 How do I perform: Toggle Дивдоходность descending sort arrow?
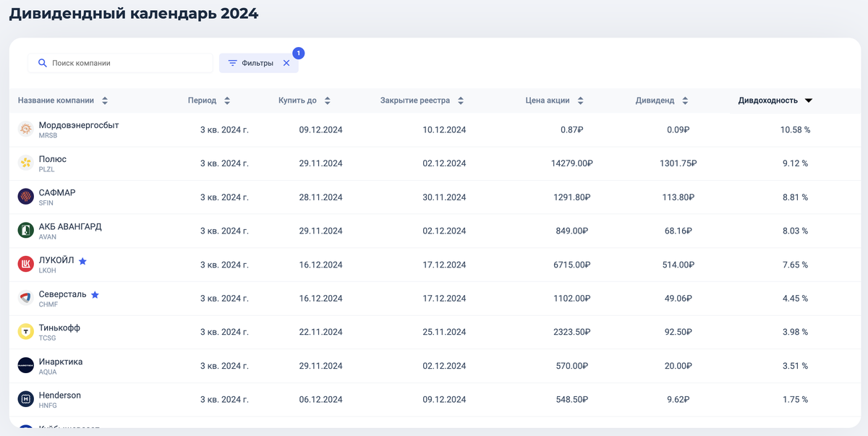809,101
